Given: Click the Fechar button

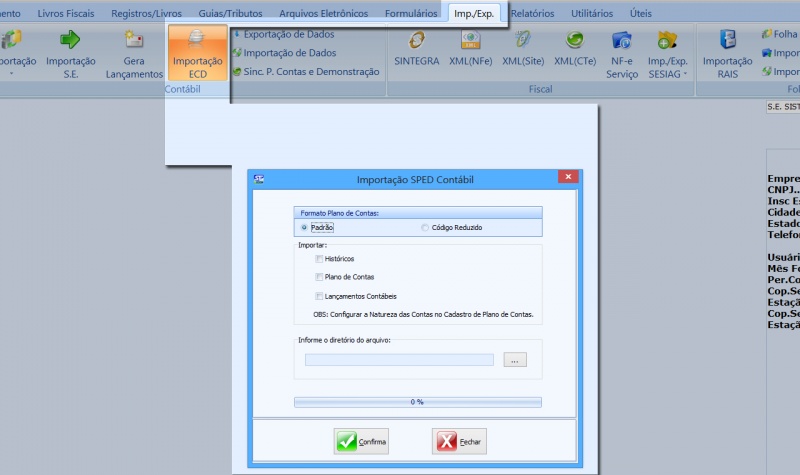Looking at the screenshot, I should click(x=459, y=441).
